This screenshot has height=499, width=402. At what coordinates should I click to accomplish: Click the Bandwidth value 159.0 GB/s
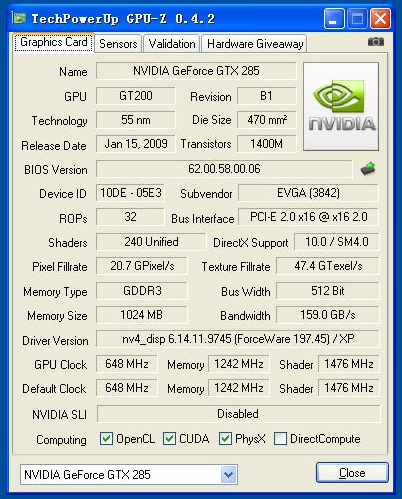tap(328, 315)
